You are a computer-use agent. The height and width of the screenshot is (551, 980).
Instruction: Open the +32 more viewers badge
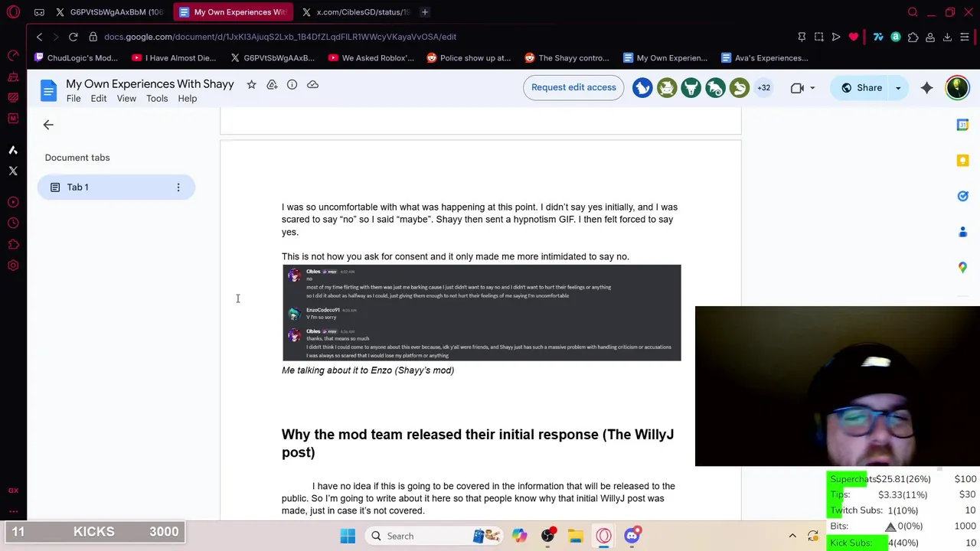click(x=763, y=87)
